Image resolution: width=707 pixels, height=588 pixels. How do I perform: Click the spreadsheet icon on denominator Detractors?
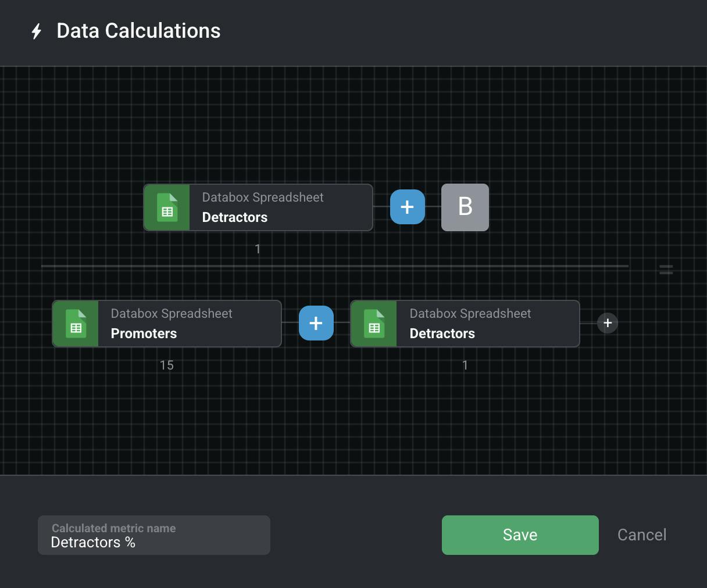click(x=374, y=324)
